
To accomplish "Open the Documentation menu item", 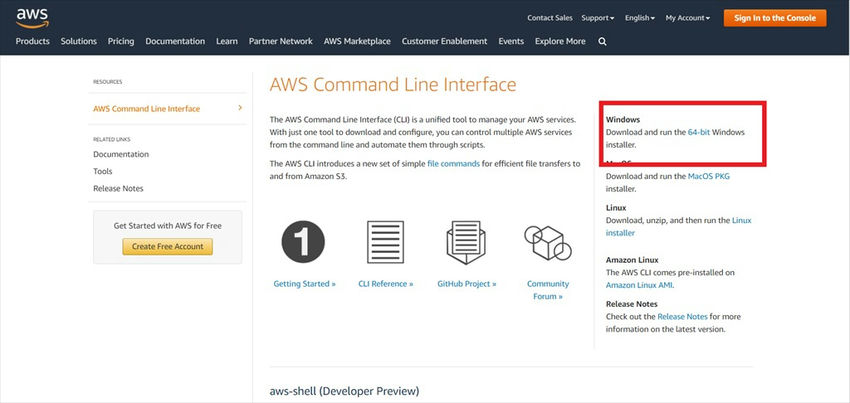I will [x=175, y=41].
